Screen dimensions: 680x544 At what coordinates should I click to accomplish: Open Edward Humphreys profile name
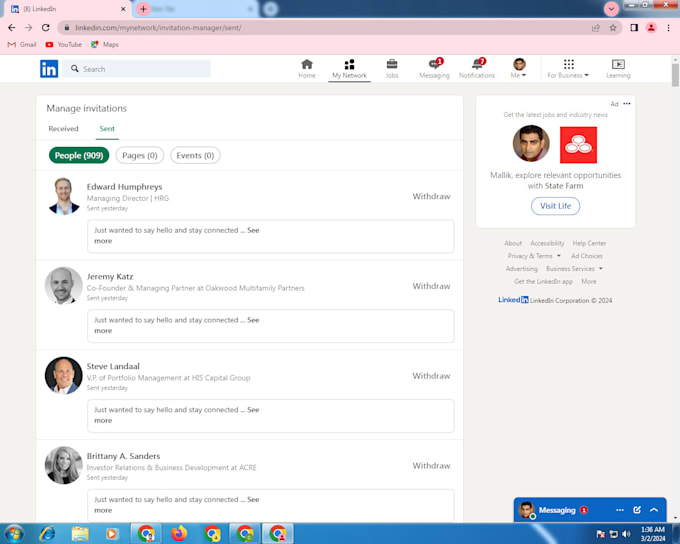click(x=124, y=187)
